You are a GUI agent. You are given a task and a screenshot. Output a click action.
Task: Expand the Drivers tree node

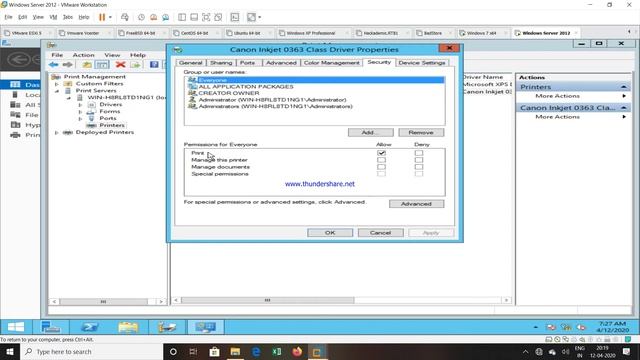click(80, 104)
